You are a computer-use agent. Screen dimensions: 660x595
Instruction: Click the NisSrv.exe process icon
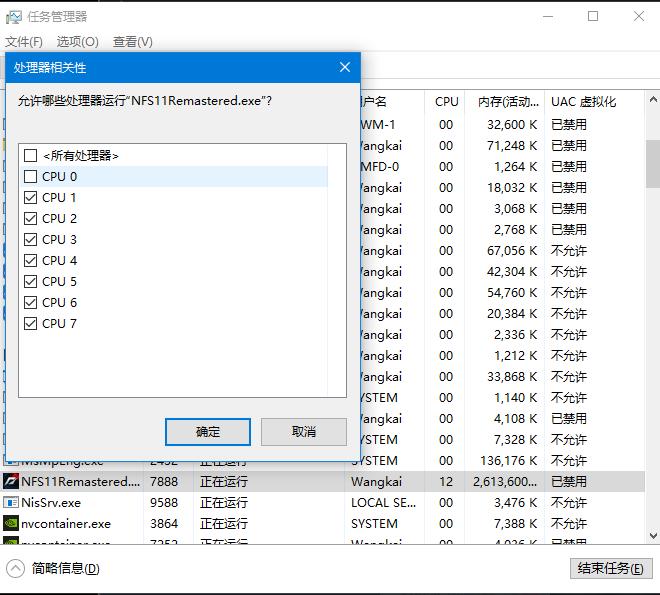11,502
